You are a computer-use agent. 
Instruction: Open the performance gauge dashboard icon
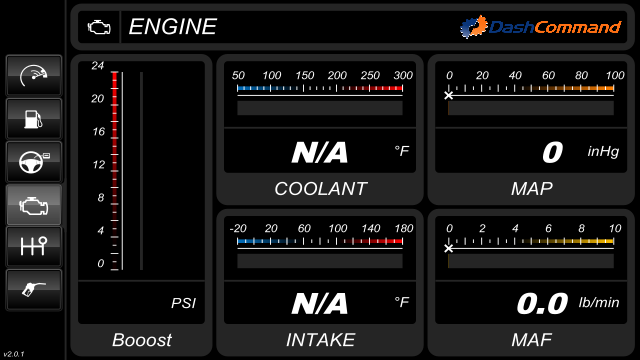click(x=33, y=76)
